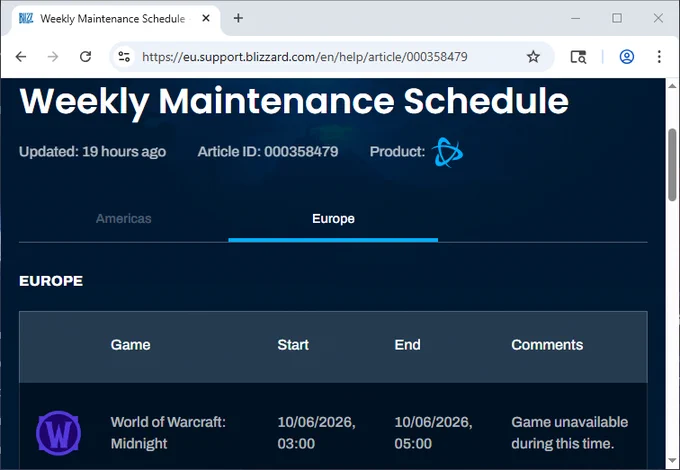Open Chrome's three-dot menu

(659, 57)
